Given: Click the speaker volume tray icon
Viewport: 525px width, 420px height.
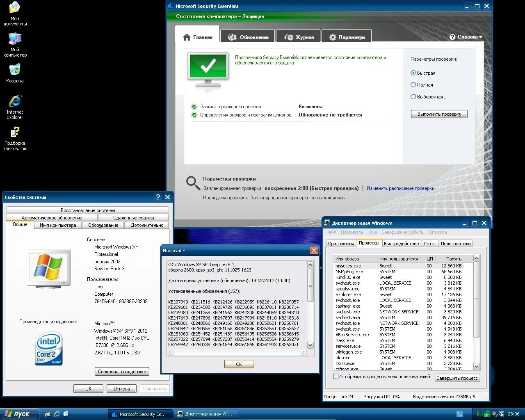Looking at the screenshot, I should [x=494, y=414].
